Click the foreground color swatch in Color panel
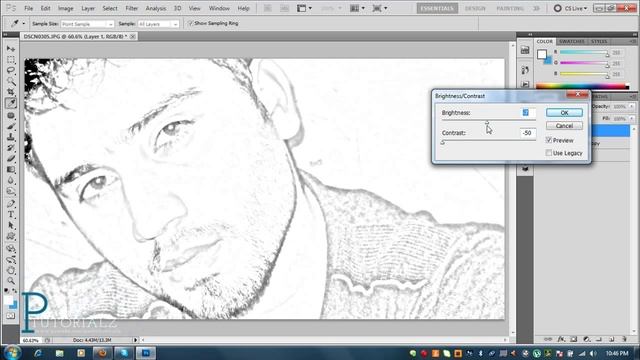 tap(542, 54)
